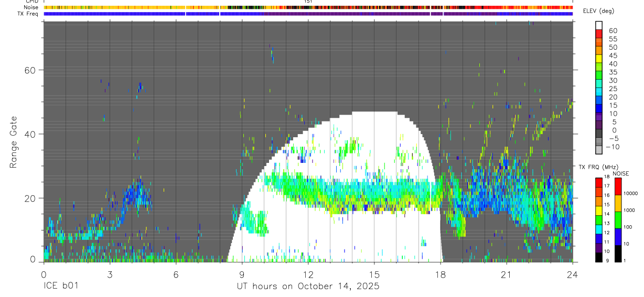
Task: Click the Range Gate axis tick label 60
Action: tap(30, 70)
